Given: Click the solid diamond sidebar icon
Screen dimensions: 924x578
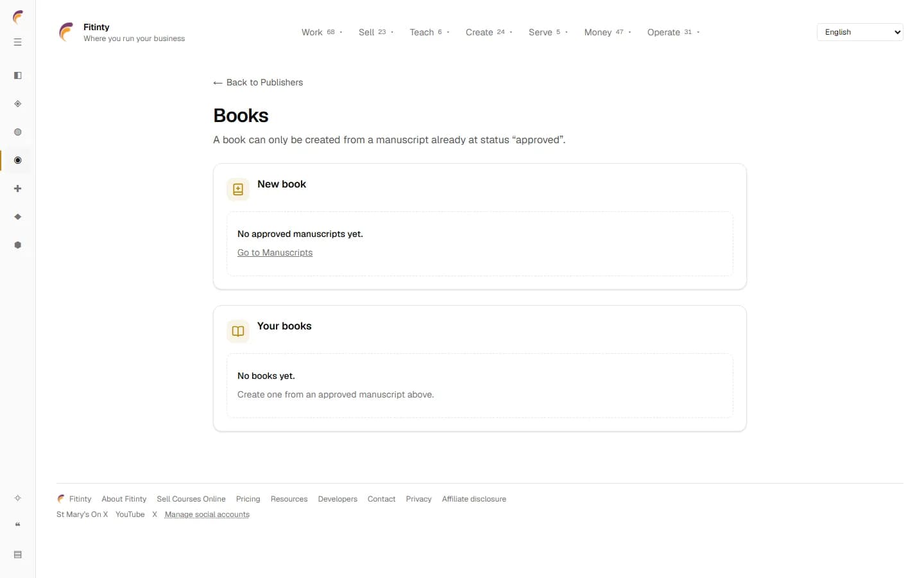Looking at the screenshot, I should coord(18,217).
